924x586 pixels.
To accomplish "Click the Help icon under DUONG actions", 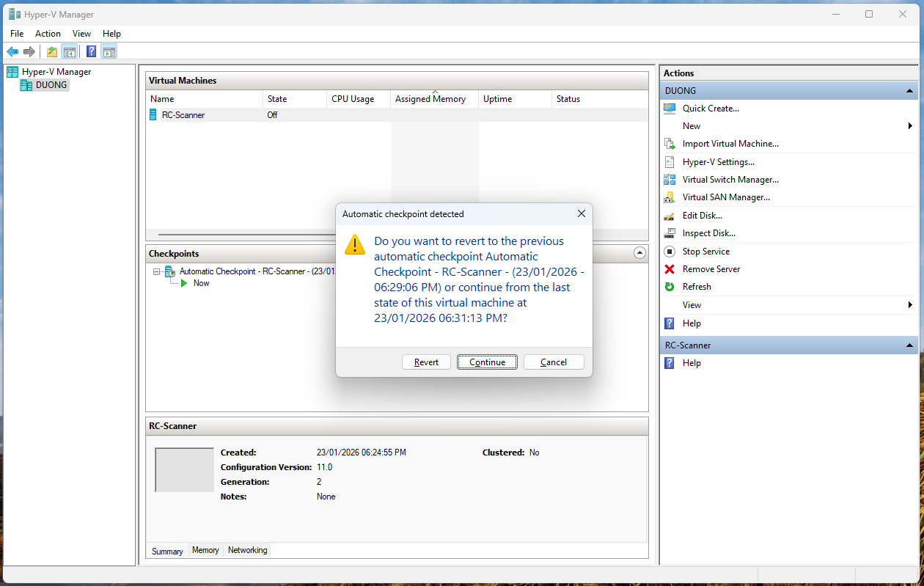I will [670, 323].
